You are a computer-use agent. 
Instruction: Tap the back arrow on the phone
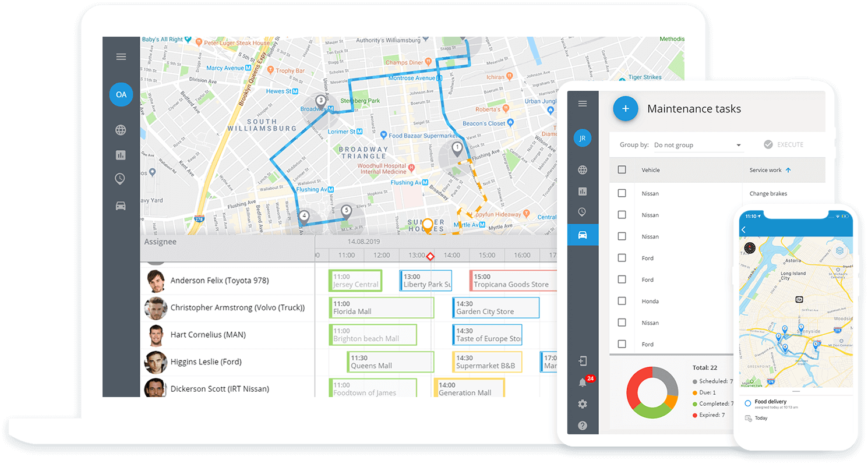(x=744, y=230)
